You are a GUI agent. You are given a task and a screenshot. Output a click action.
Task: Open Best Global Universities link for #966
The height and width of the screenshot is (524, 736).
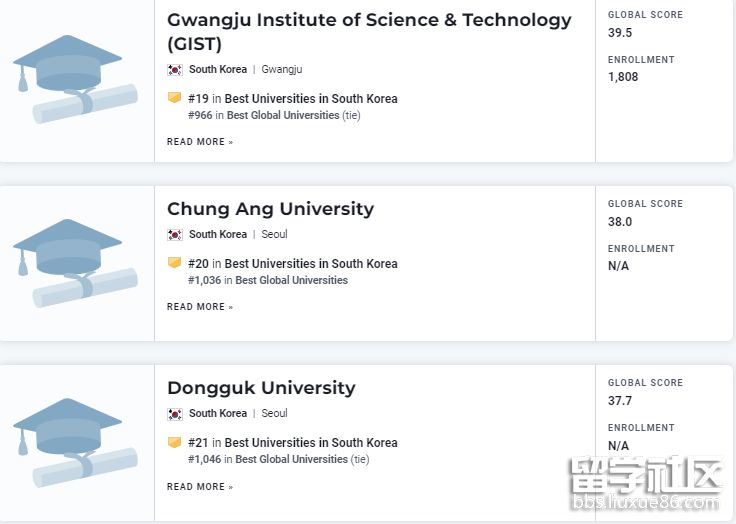(x=283, y=116)
